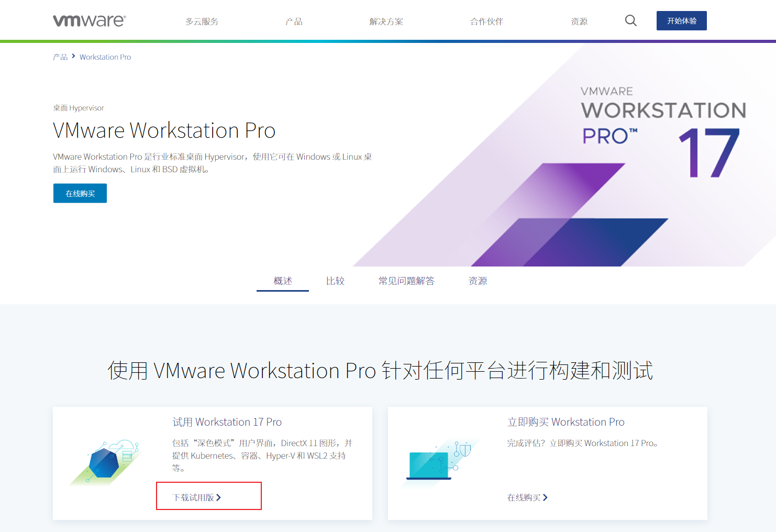The height and width of the screenshot is (532, 776).
Task: Click the breadcrumb chevron separator
Action: pos(74,56)
